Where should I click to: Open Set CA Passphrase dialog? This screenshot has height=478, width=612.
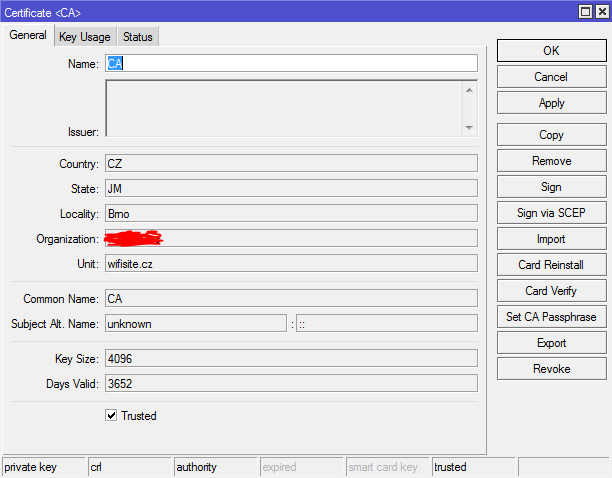point(551,317)
